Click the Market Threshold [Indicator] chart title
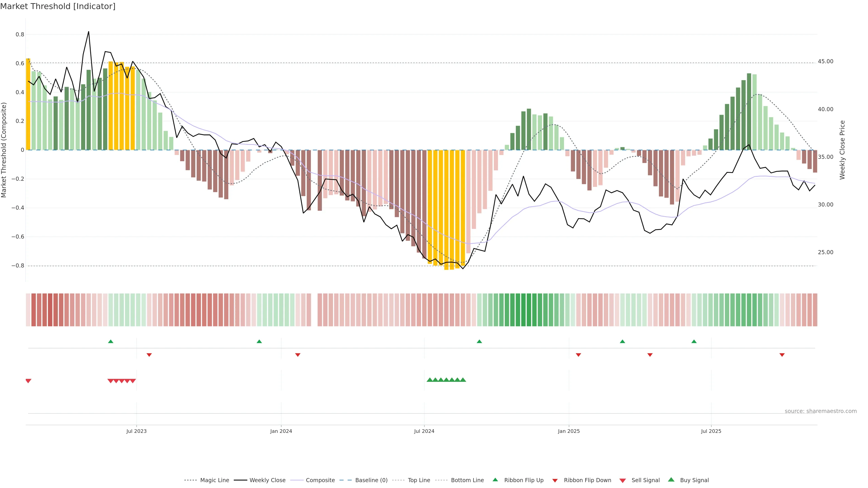Screen dimensions: 868x488 [58, 6]
